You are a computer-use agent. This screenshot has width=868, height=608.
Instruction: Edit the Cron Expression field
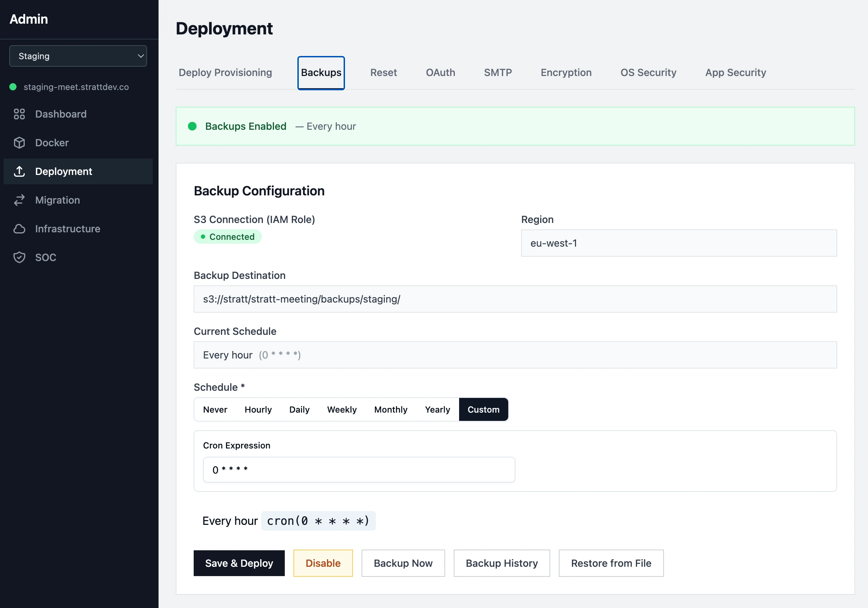[358, 469]
